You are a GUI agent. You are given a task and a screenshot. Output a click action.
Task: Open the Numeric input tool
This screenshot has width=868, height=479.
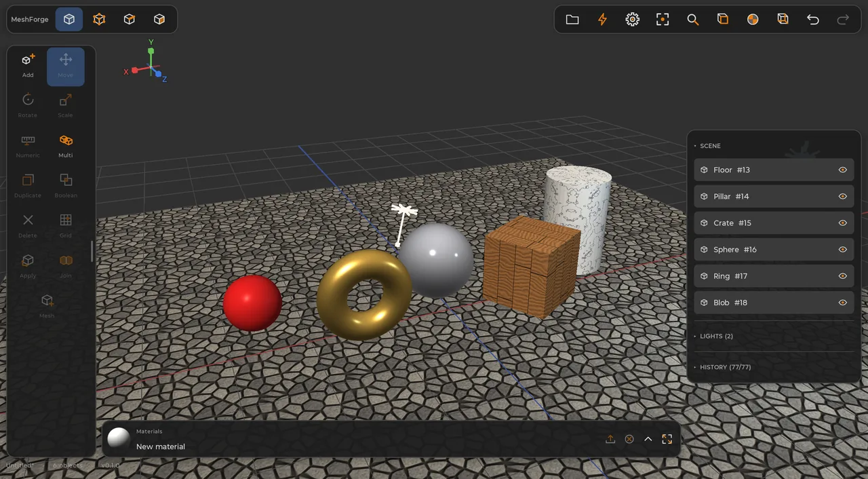click(28, 147)
